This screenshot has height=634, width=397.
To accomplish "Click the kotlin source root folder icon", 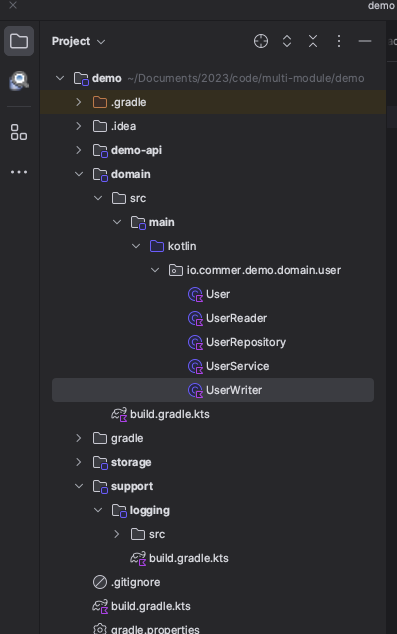I will [157, 246].
